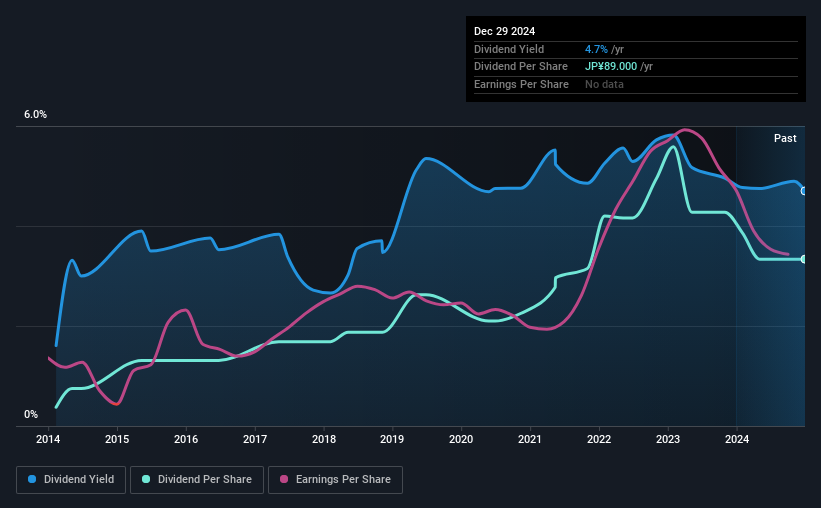
Task: Click the 2017 x-axis label
Action: pos(255,439)
